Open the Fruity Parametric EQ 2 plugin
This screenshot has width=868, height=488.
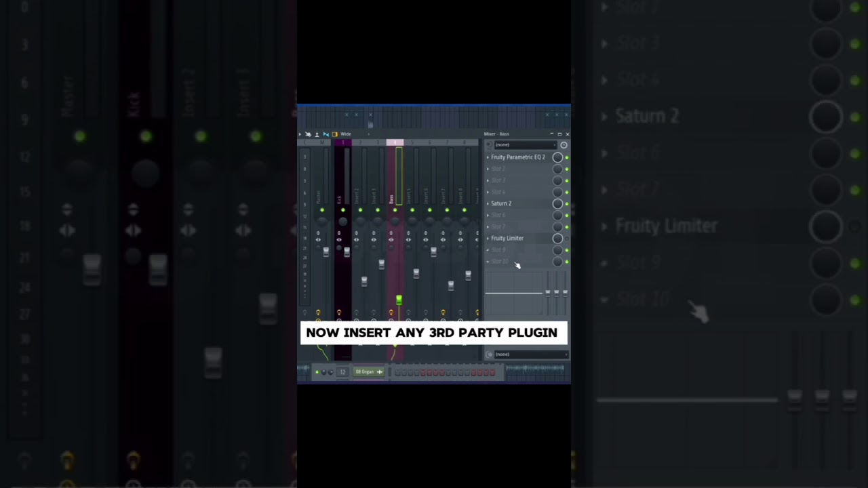(x=518, y=157)
